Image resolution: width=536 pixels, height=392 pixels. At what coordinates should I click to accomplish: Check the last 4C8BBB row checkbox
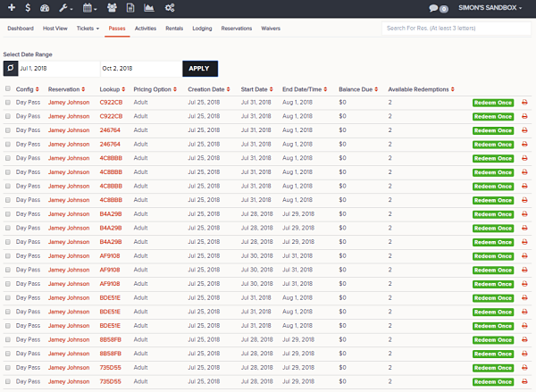8,200
